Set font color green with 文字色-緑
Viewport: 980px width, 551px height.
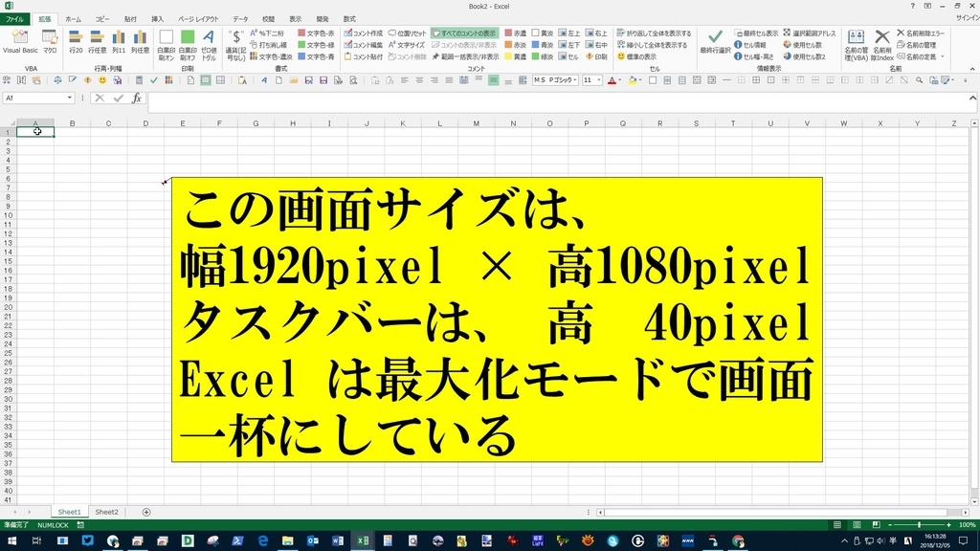[316, 45]
